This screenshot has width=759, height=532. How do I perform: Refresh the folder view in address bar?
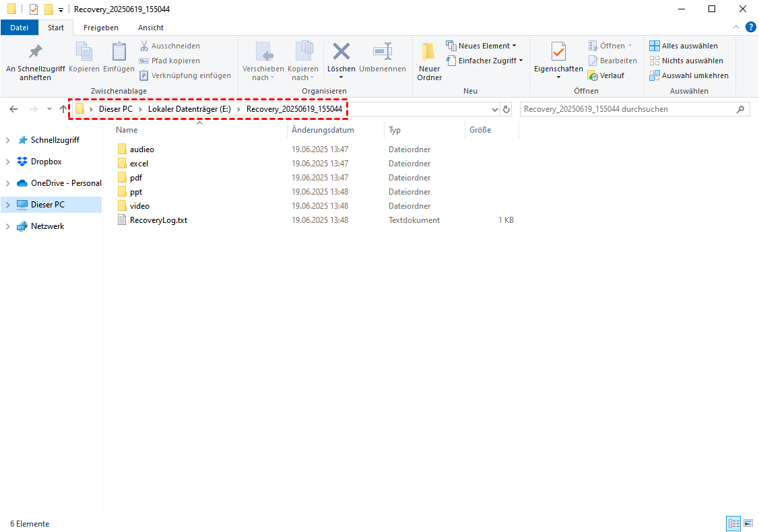pyautogui.click(x=506, y=109)
